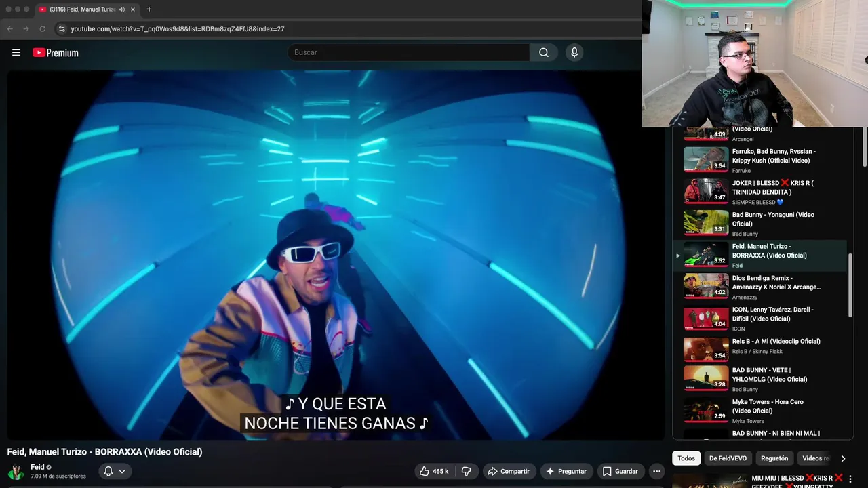The width and height of the screenshot is (868, 488).
Task: Close the Feid, Manuel Turizo browser tab
Action: 133,9
